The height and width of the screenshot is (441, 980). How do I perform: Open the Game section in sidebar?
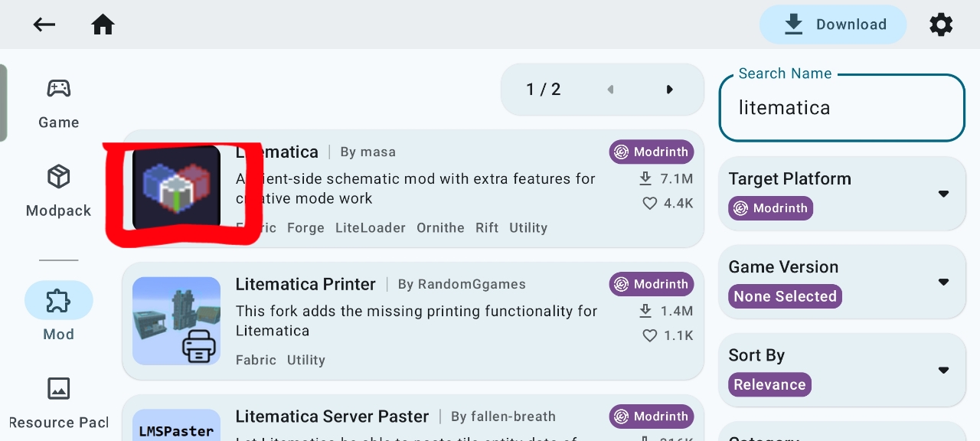tap(59, 89)
